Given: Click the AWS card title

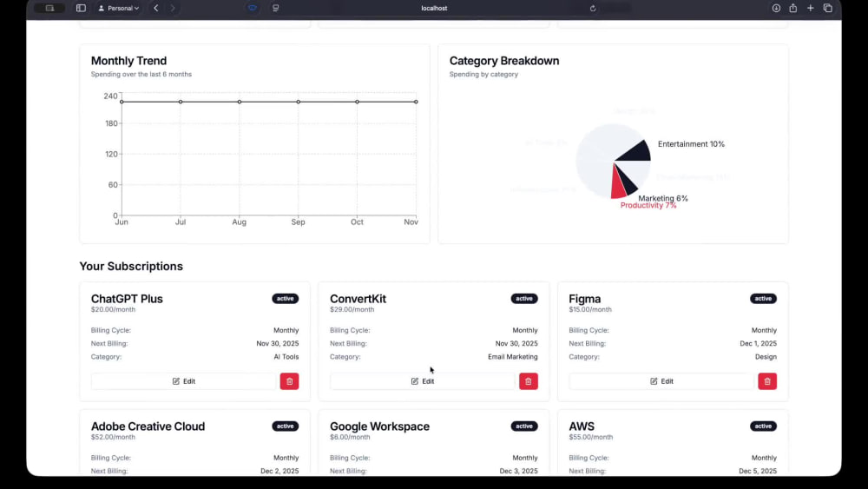Looking at the screenshot, I should point(582,426).
